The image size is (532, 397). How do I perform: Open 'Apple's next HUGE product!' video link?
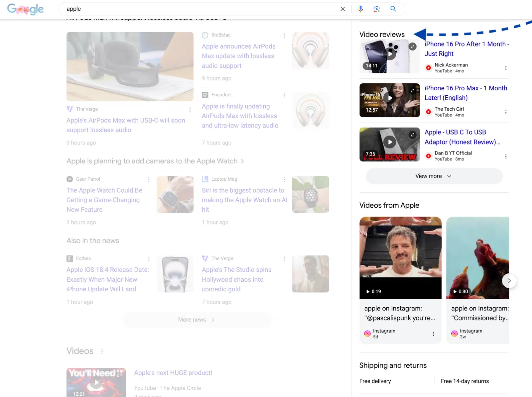click(173, 373)
